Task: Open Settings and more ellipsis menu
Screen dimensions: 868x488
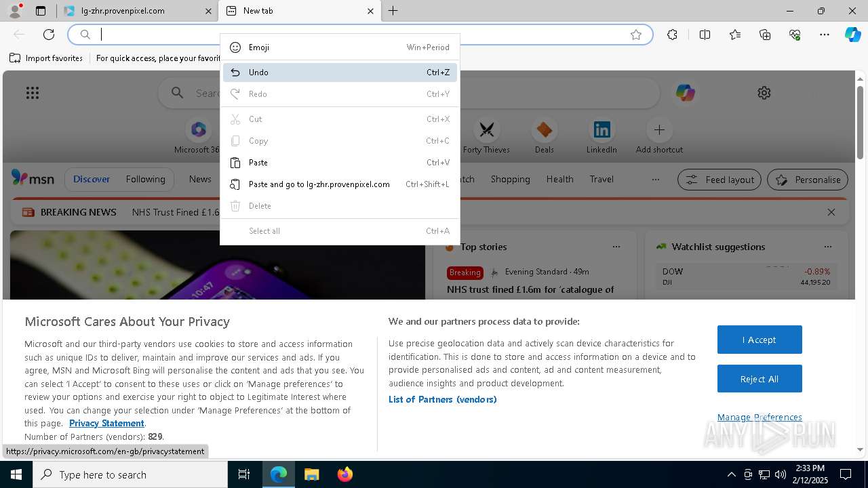Action: coord(825,35)
